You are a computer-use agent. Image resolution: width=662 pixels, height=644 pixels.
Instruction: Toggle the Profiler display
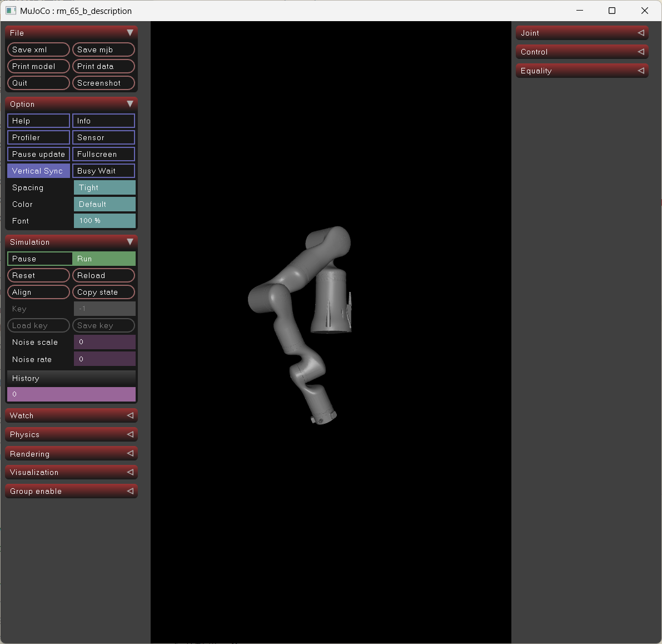pyautogui.click(x=38, y=137)
